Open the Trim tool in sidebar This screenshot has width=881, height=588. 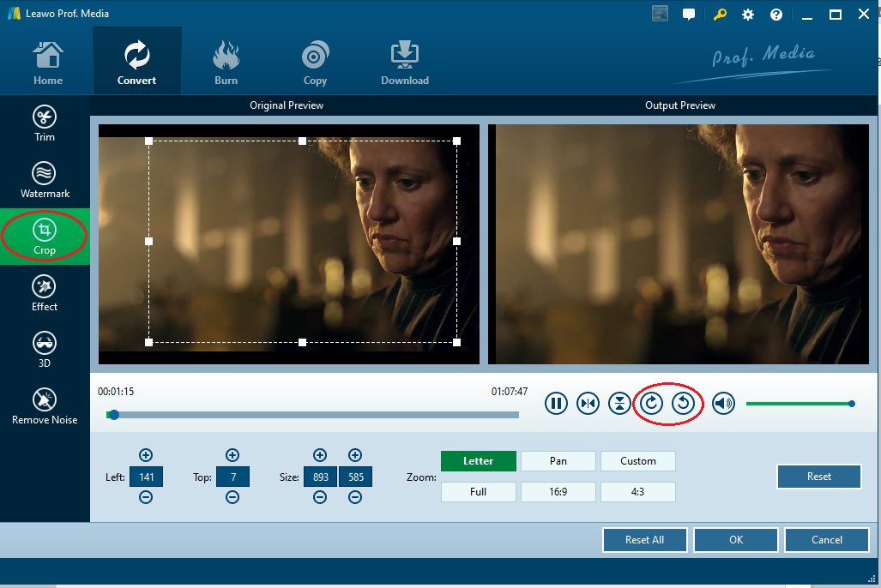coord(45,123)
